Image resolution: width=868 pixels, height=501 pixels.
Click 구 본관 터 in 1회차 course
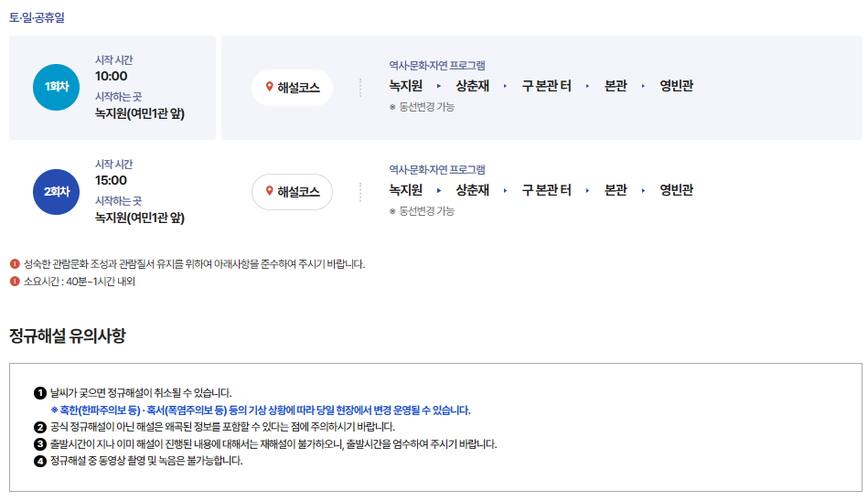tap(546, 86)
